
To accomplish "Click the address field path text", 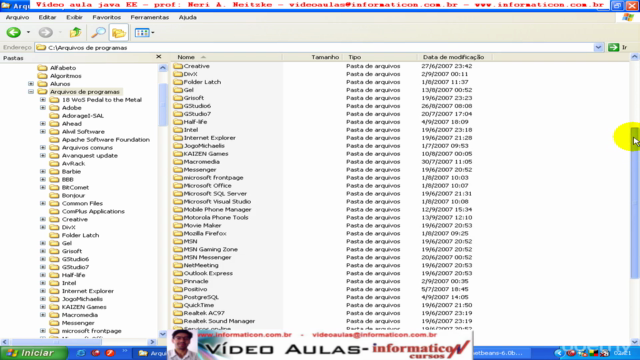I will click(88, 48).
